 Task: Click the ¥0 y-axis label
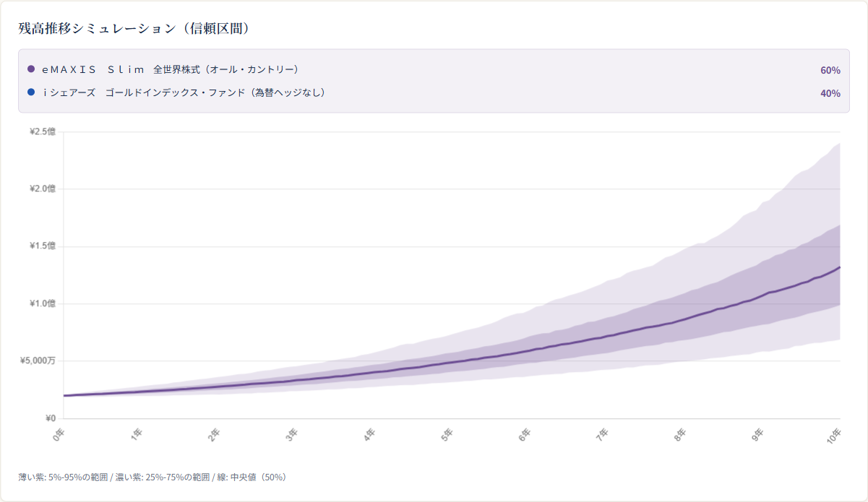49,418
